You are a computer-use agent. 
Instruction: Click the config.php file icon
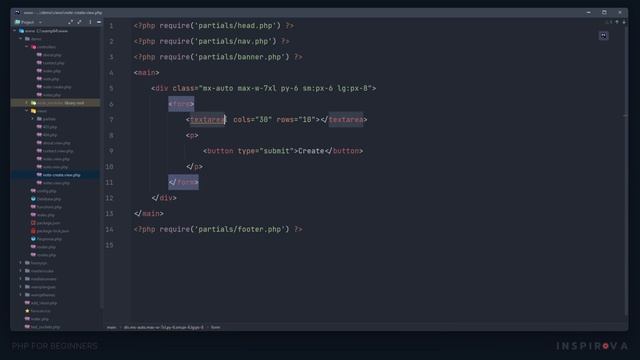(x=33, y=191)
